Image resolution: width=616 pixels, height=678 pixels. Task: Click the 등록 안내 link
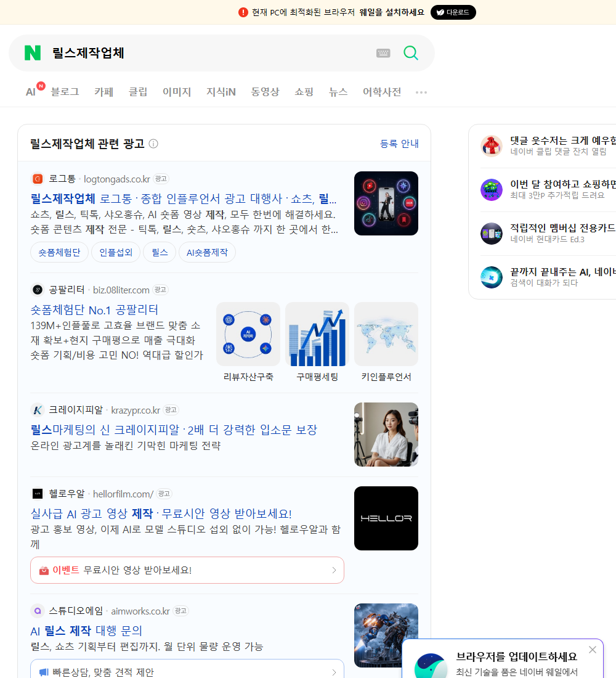tap(399, 144)
